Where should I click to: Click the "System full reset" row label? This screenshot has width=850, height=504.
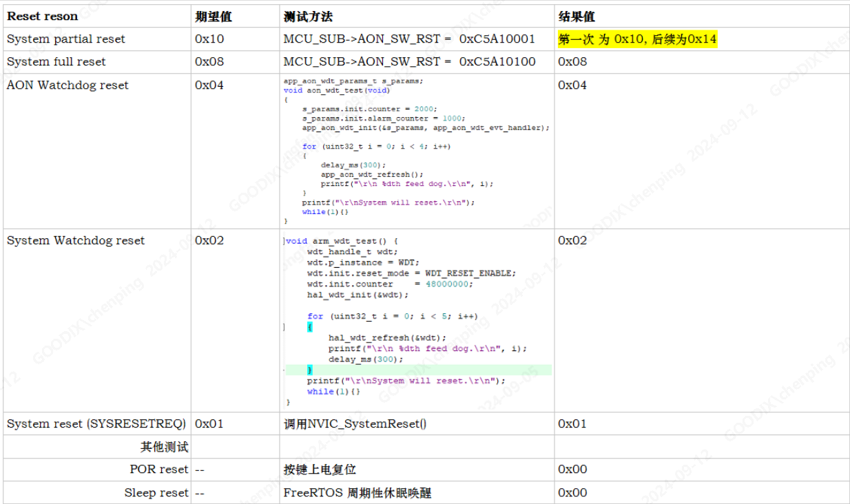pos(56,62)
